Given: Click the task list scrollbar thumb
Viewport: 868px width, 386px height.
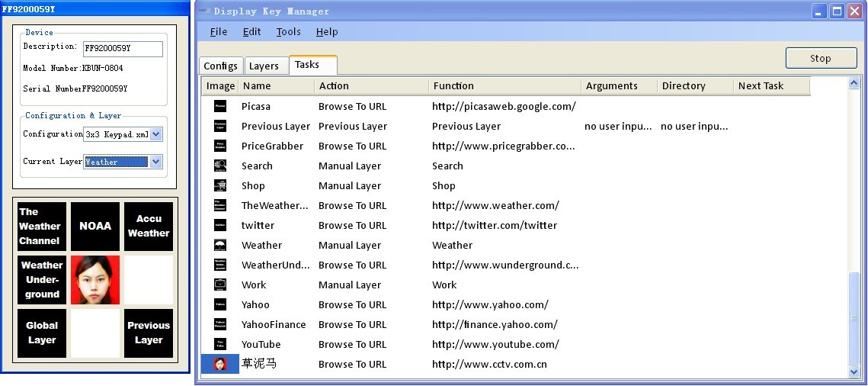Looking at the screenshot, I should [854, 318].
